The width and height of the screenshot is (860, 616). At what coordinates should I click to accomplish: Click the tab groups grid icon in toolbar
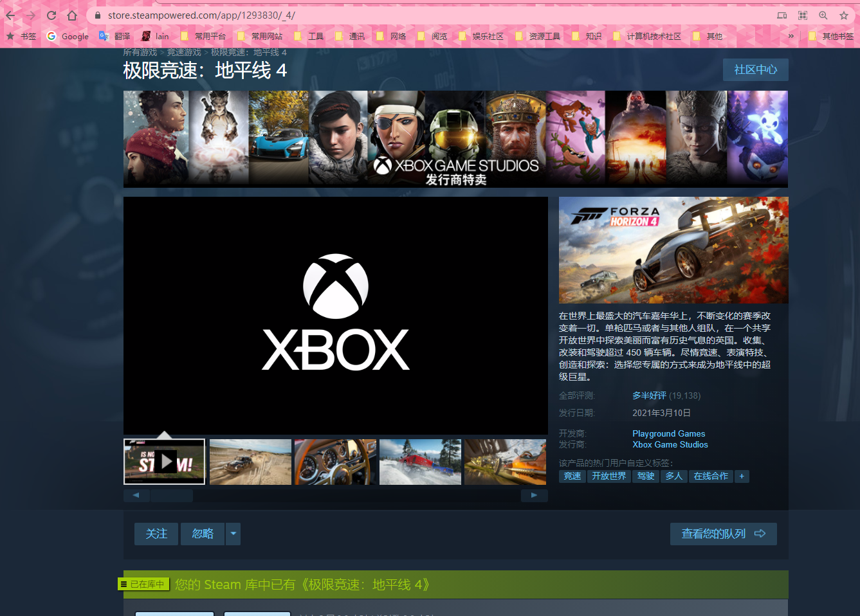(802, 15)
